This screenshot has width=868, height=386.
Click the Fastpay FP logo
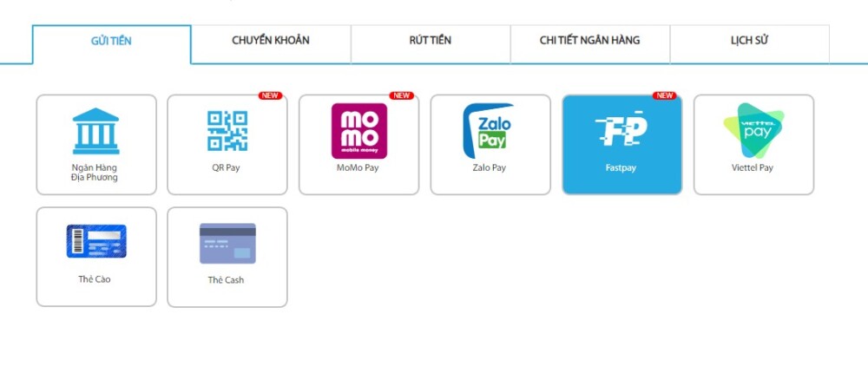(x=621, y=128)
